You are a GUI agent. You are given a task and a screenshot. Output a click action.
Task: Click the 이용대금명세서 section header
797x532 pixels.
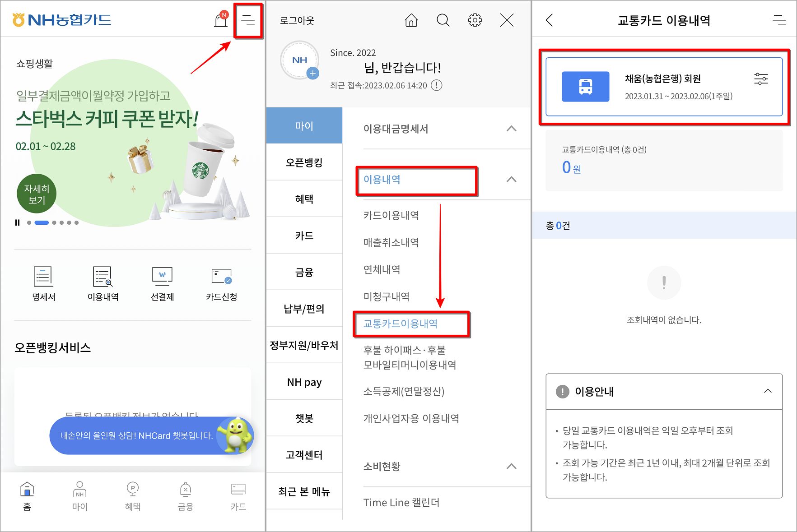pos(396,129)
